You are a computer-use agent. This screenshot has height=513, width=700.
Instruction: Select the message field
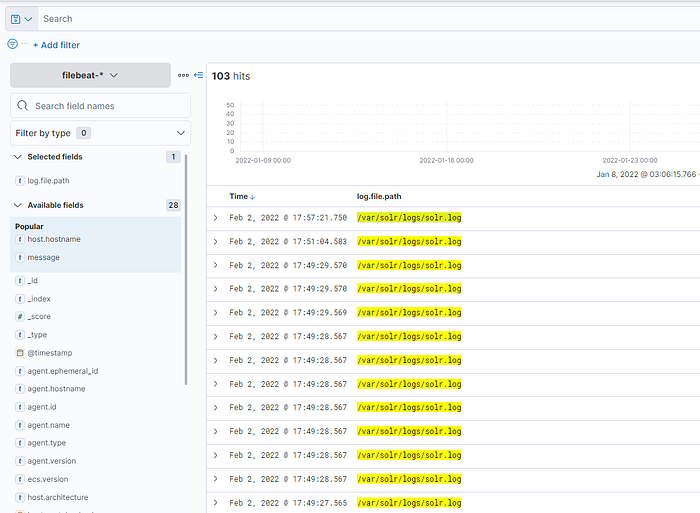pos(43,258)
